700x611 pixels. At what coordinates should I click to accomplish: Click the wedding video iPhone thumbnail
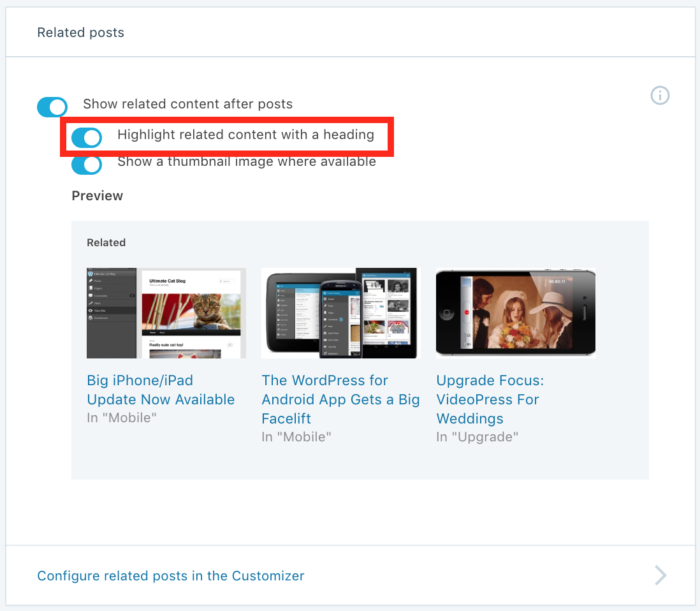click(516, 313)
